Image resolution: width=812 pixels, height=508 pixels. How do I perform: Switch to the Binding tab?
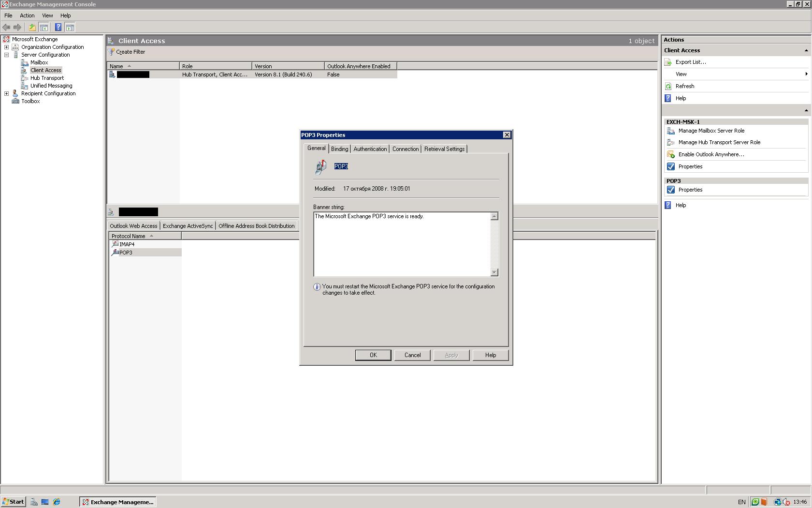[x=339, y=149]
